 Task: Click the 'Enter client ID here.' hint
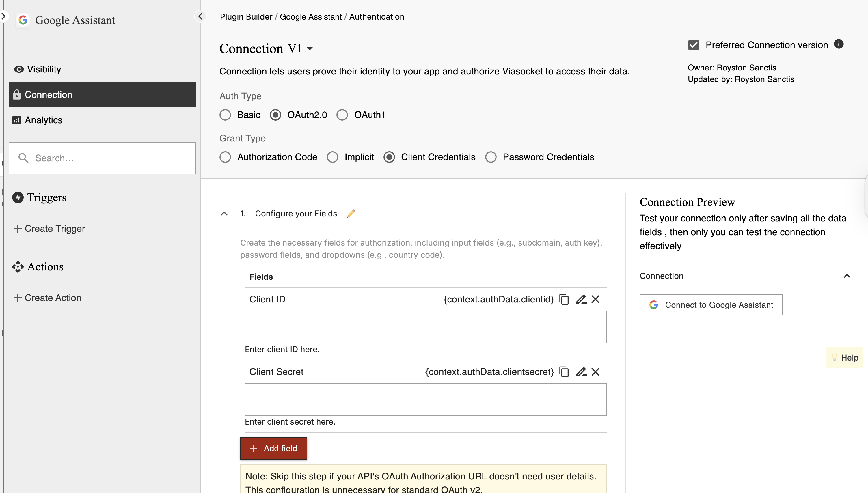coord(282,349)
